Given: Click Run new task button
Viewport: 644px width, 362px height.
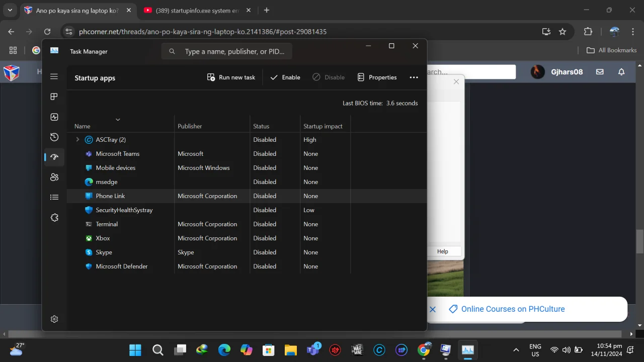Looking at the screenshot, I should tap(231, 77).
